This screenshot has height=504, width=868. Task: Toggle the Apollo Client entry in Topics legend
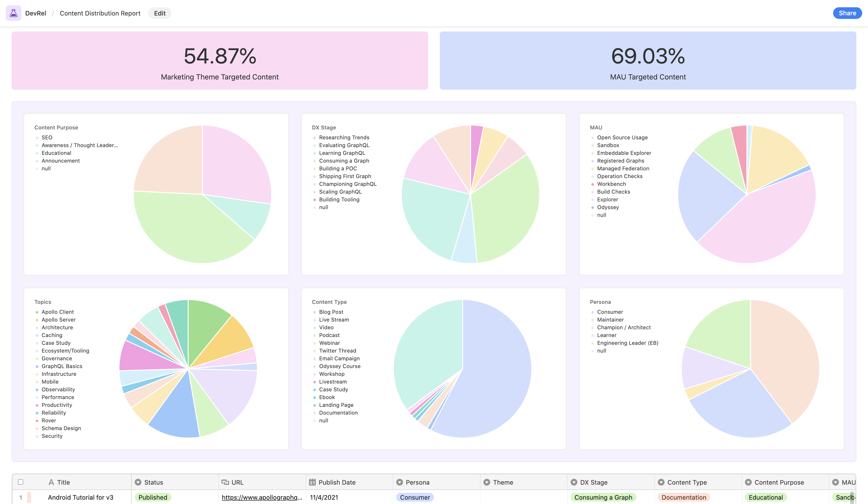pyautogui.click(x=58, y=312)
